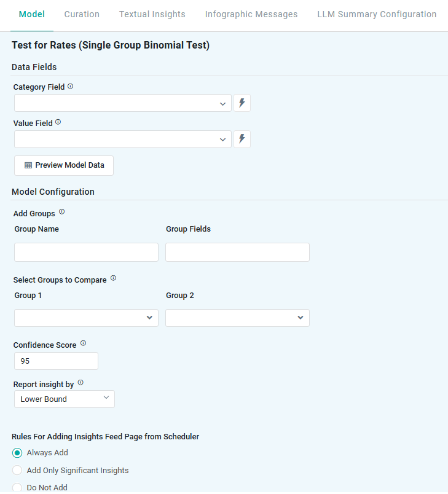The width and height of the screenshot is (448, 494).
Task: Expand the Group 1 dropdown
Action: (x=86, y=318)
